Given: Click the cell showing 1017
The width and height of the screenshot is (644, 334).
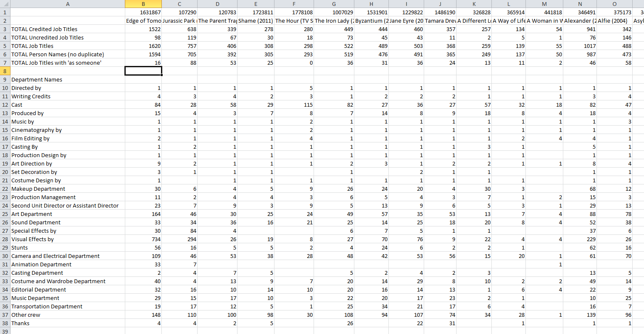Looking at the screenshot, I should click(580, 46).
